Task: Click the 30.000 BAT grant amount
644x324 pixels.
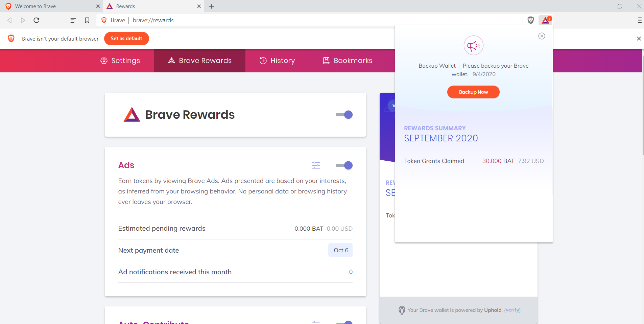Action: pyautogui.click(x=498, y=161)
